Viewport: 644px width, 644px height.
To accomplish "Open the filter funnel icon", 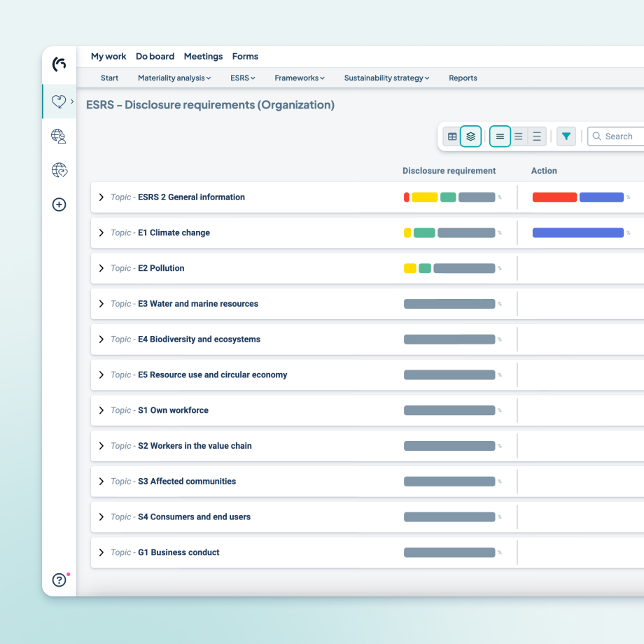I will [566, 136].
